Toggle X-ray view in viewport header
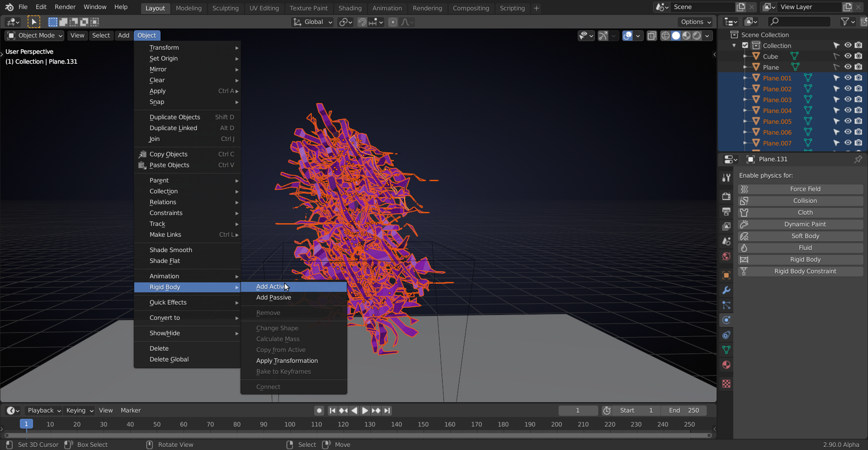 point(651,36)
